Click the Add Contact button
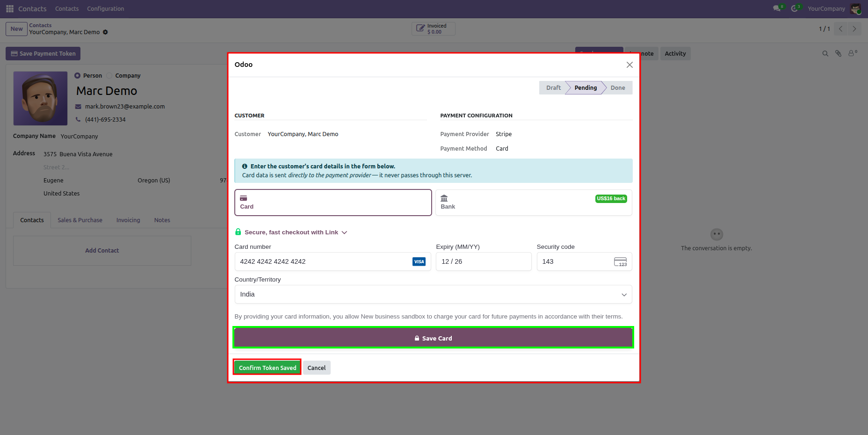This screenshot has width=868, height=435. [x=102, y=251]
